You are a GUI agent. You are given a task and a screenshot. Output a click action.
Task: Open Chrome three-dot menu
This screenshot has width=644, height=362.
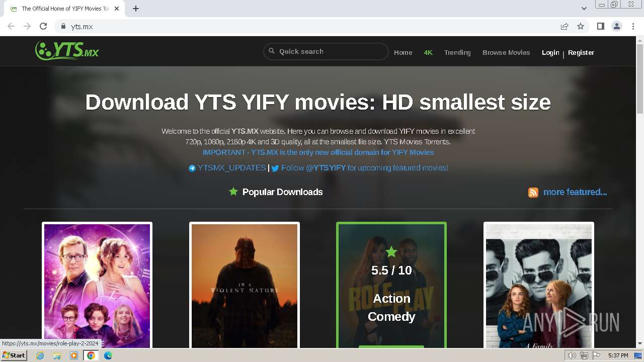click(x=633, y=26)
